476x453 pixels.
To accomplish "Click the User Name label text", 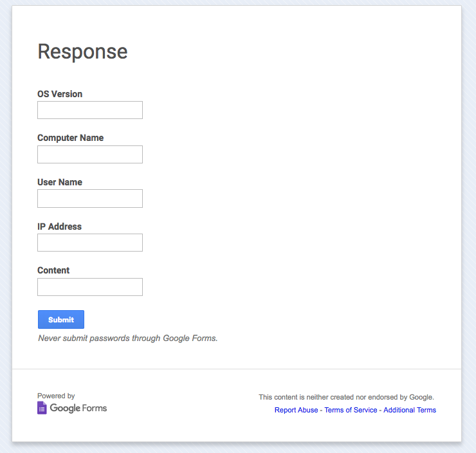I will click(60, 182).
